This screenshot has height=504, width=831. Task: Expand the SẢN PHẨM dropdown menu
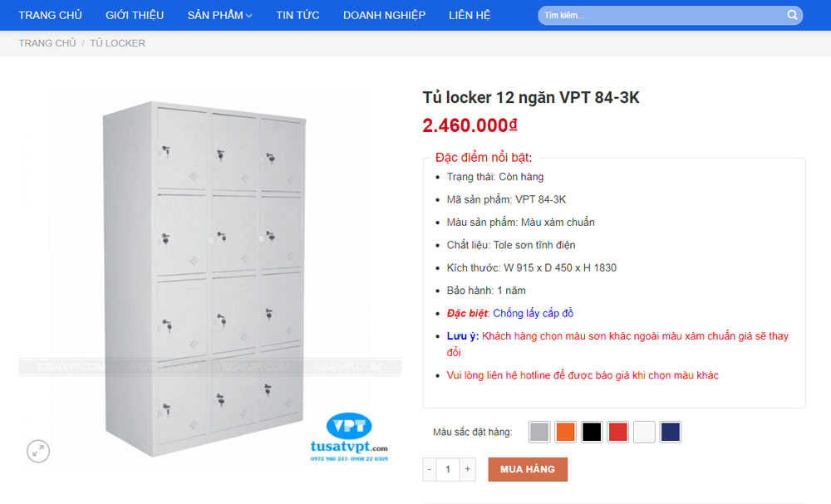tap(219, 15)
